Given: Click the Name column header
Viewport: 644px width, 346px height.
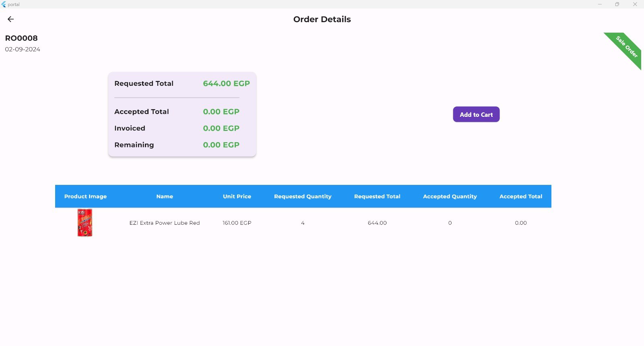Looking at the screenshot, I should pos(165,197).
